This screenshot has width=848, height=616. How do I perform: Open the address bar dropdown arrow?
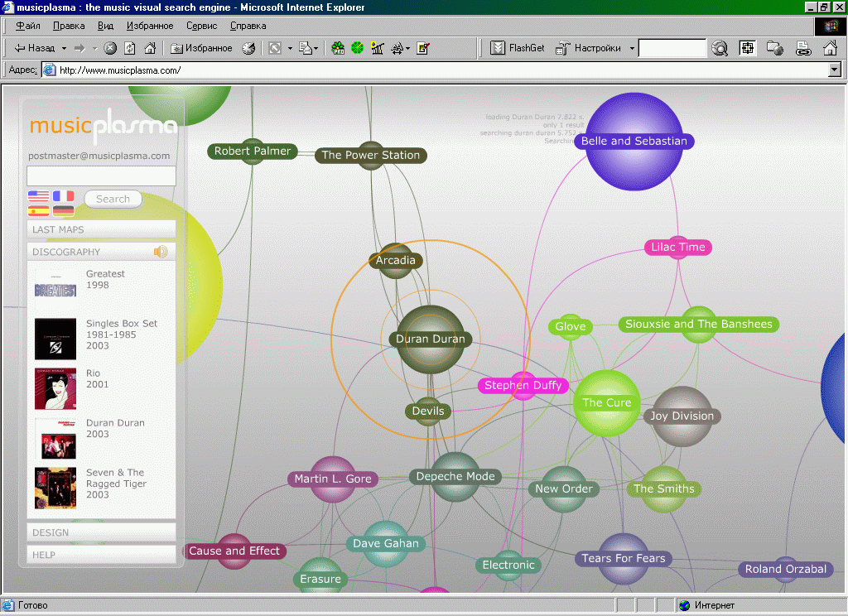point(835,70)
